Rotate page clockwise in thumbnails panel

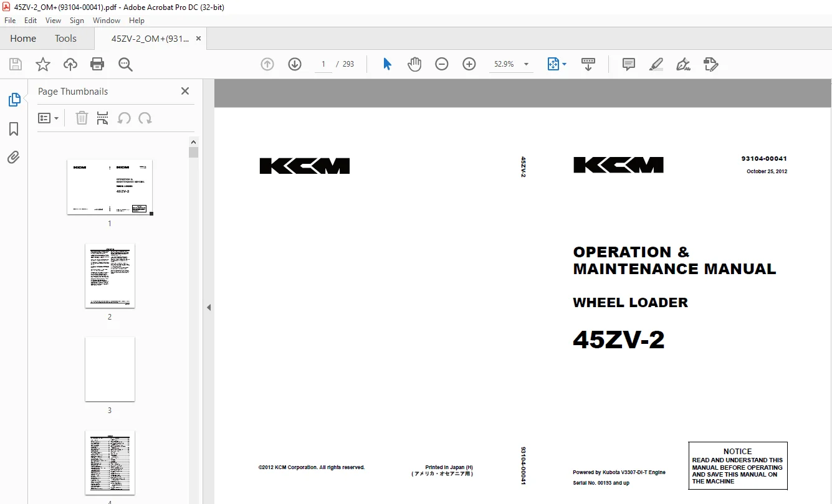(x=145, y=118)
